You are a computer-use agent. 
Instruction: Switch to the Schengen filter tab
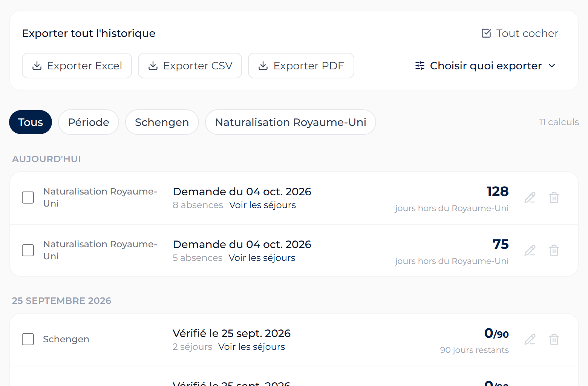162,122
